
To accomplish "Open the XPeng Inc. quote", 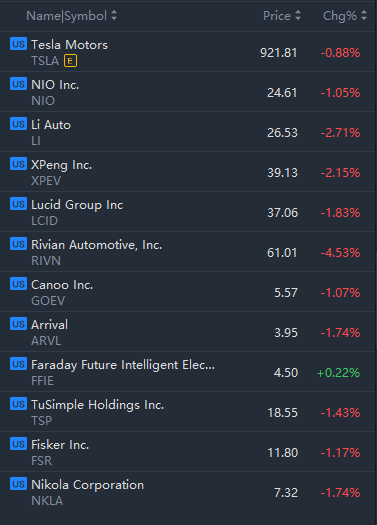I will 187,171.
